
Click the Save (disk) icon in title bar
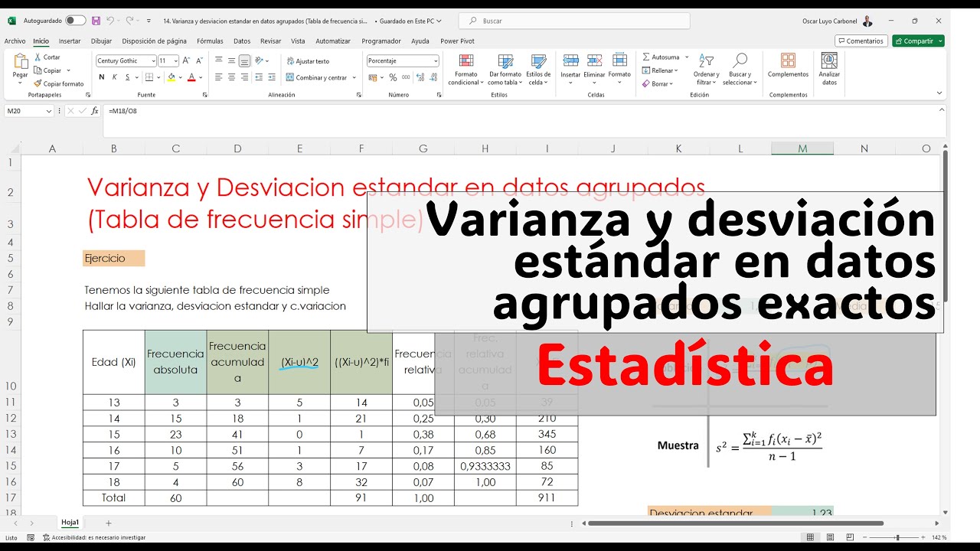click(96, 21)
